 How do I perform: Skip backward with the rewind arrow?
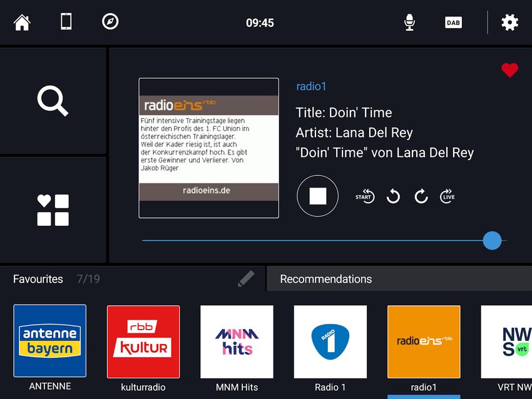click(393, 196)
